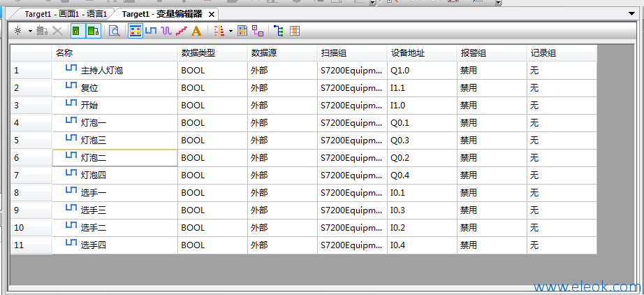Select the 灯泡三 variable name cell

(x=115, y=141)
